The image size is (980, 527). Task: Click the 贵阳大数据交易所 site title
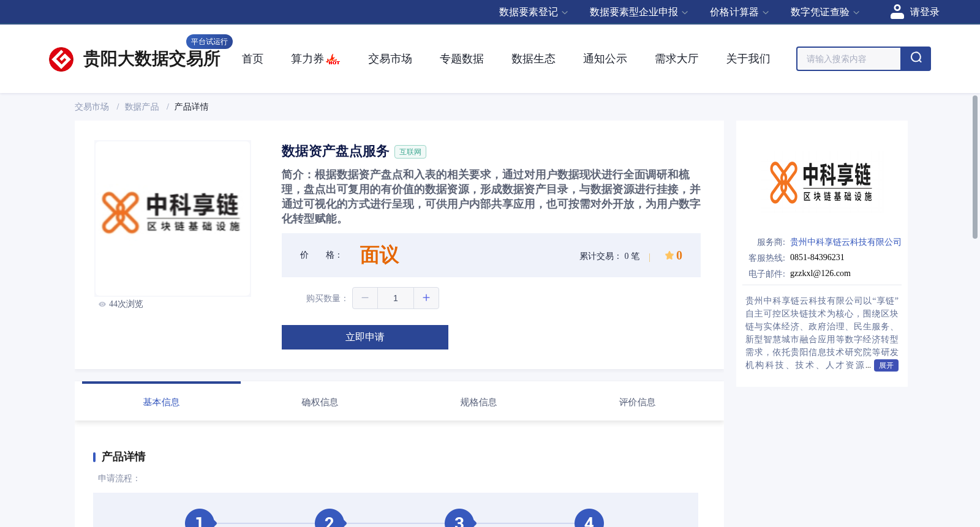pyautogui.click(x=152, y=59)
